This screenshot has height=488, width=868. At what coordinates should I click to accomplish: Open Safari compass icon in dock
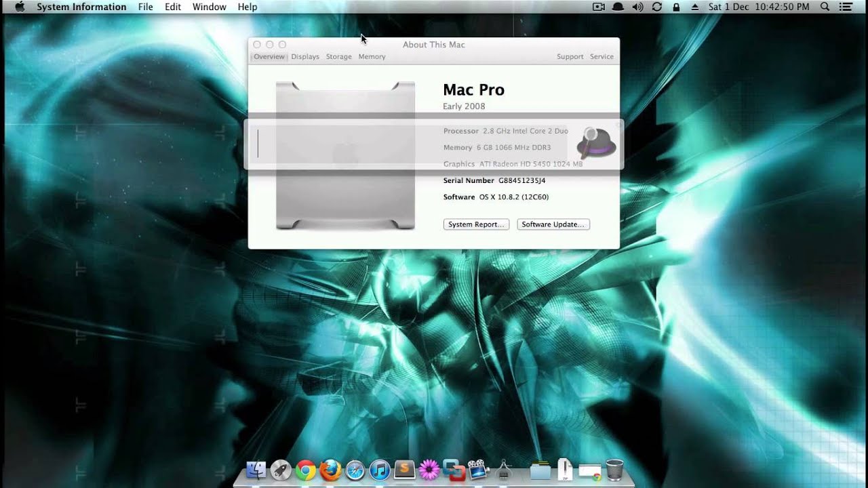point(355,470)
